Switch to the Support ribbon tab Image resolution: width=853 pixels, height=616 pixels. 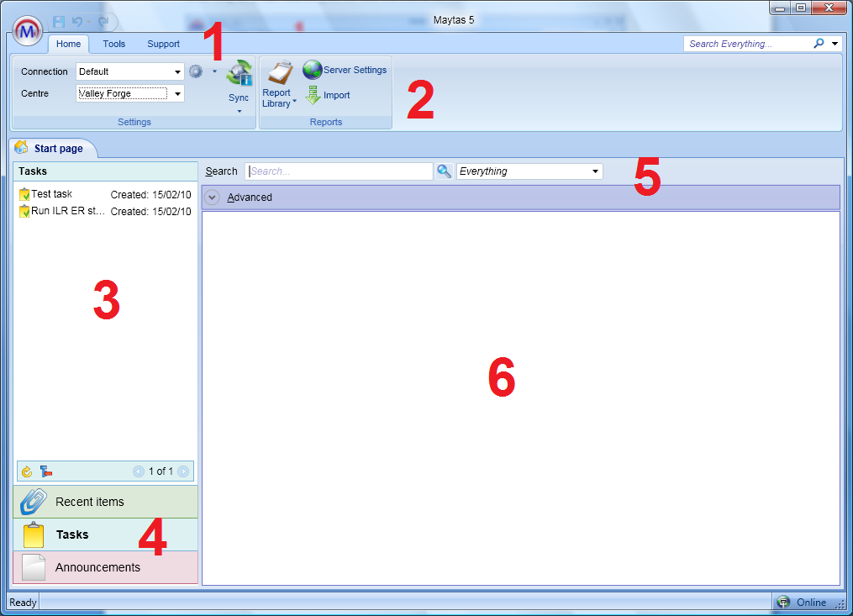[163, 44]
